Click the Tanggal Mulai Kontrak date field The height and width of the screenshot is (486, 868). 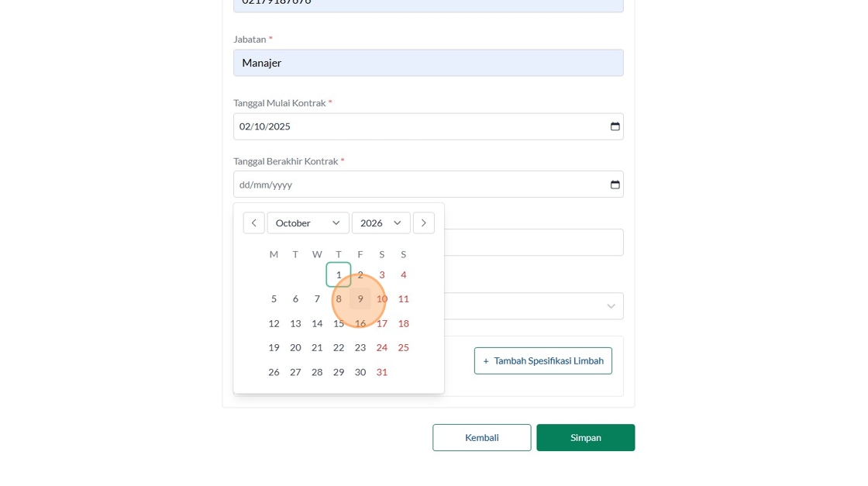coord(418,126)
